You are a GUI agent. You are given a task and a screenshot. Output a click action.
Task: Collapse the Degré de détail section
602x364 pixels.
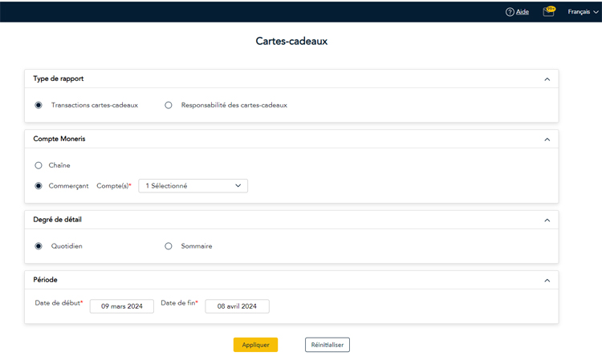547,220
